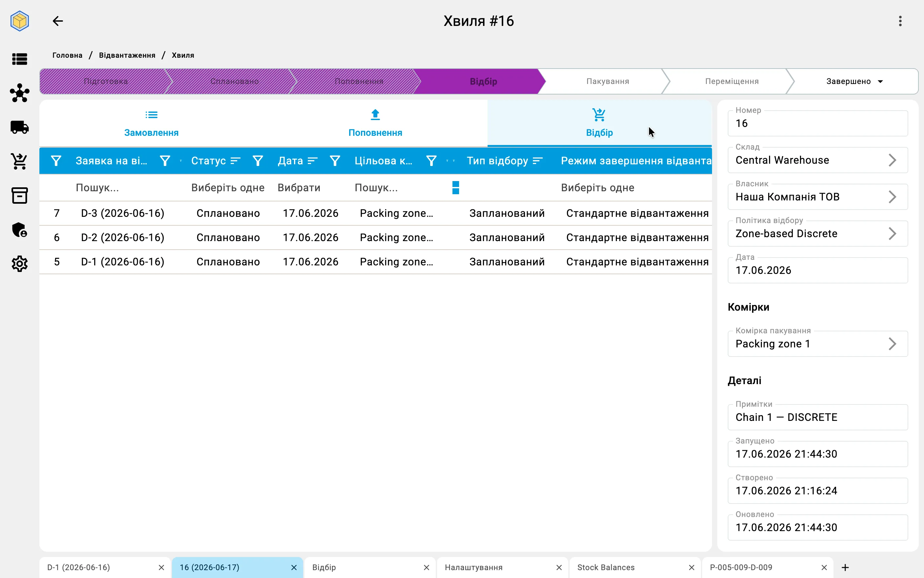
Task: Go to Відвантаження breadcrumb link
Action: tap(127, 55)
